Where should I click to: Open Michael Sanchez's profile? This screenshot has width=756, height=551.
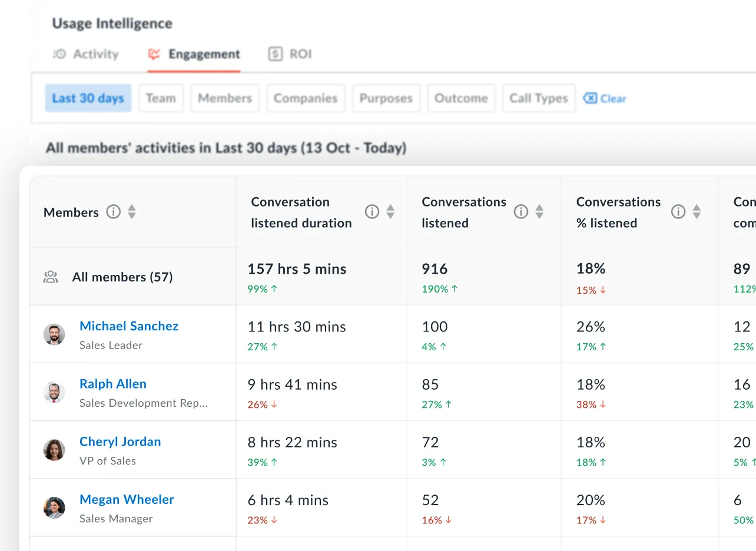[129, 326]
